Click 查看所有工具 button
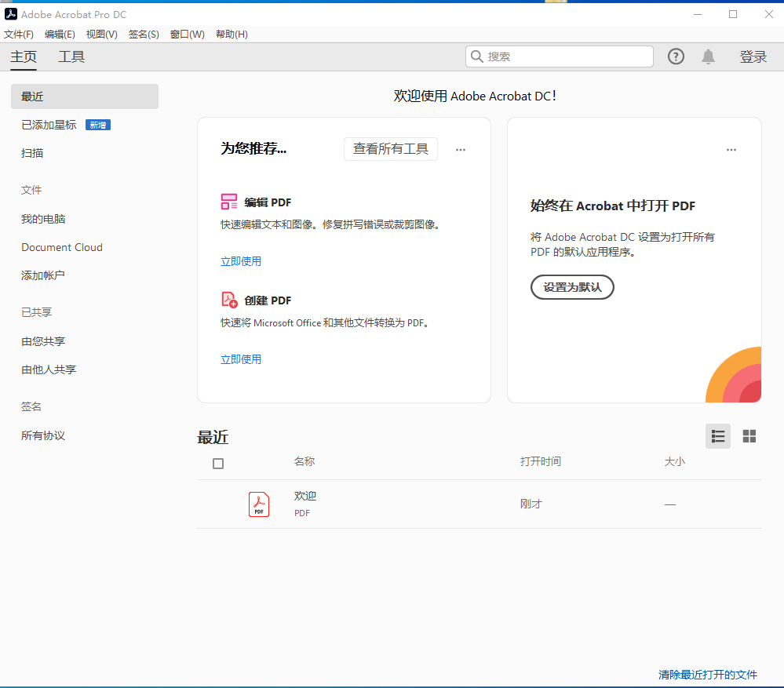The image size is (784, 688). pyautogui.click(x=390, y=149)
